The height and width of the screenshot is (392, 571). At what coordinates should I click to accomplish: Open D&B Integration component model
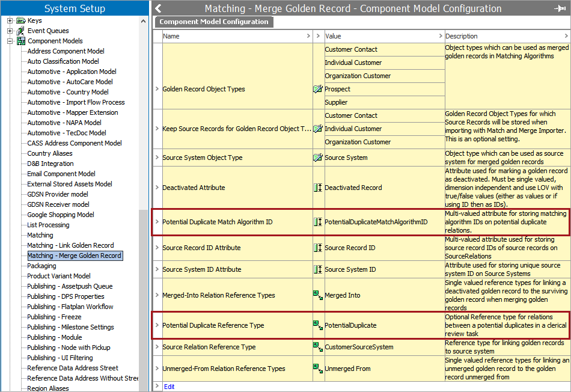(x=50, y=163)
